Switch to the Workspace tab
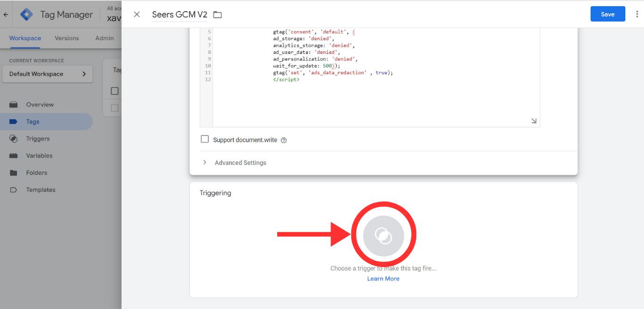 [x=25, y=38]
